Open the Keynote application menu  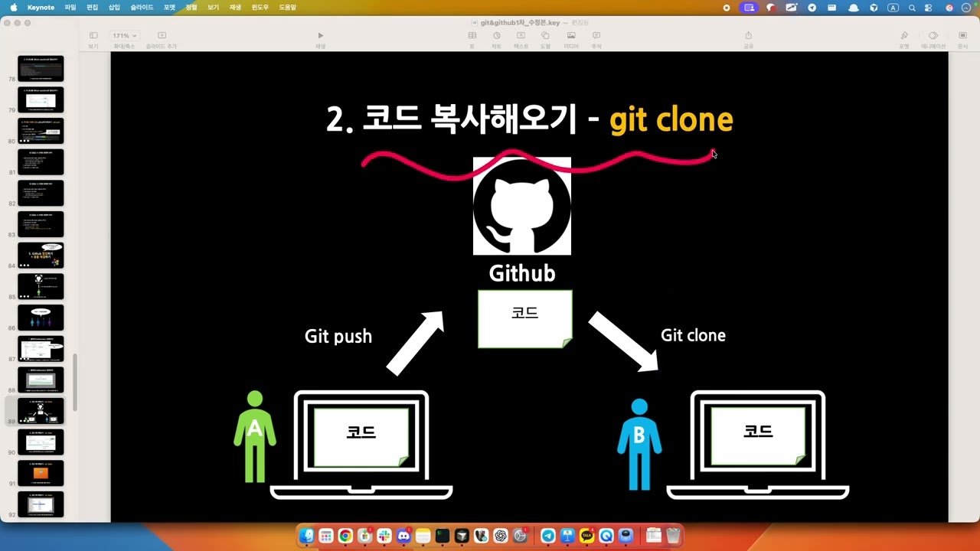[41, 7]
